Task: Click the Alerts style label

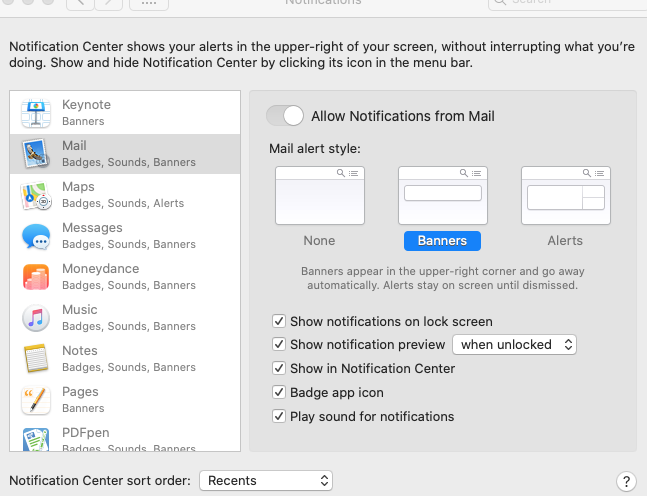Action: [565, 241]
